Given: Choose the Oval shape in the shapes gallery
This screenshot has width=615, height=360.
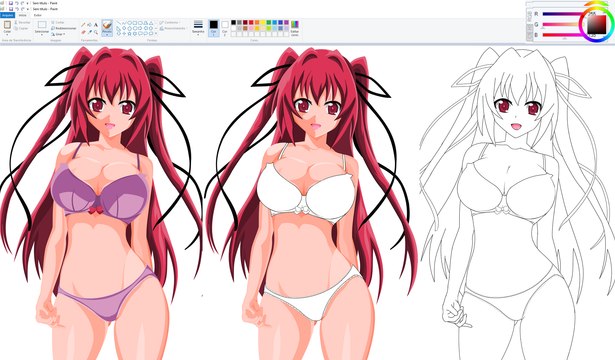Looking at the screenshot, I should (x=129, y=23).
